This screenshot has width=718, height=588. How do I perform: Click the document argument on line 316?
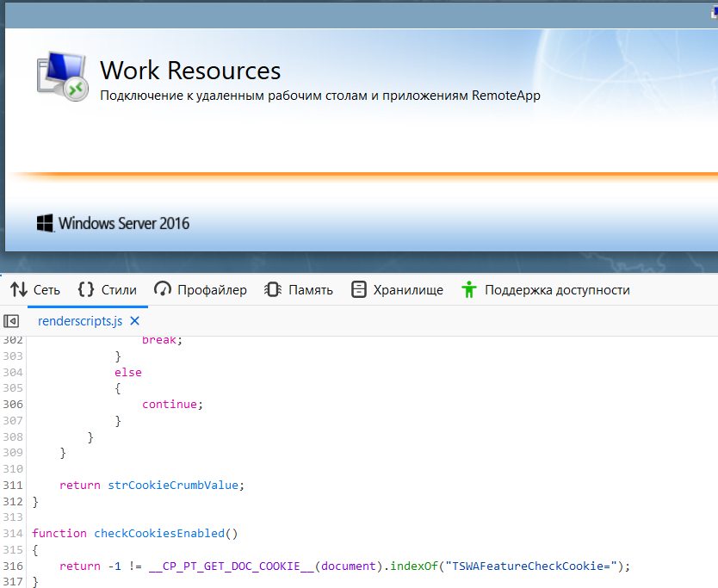[x=348, y=566]
